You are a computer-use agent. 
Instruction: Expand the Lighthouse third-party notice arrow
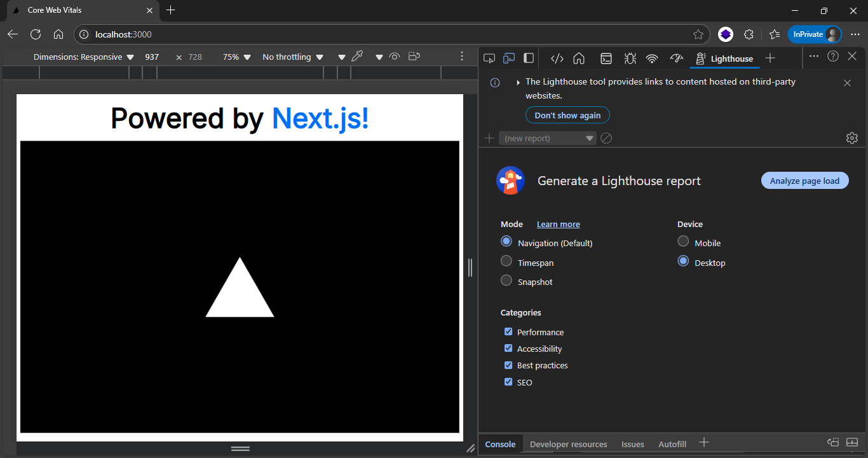coord(518,82)
